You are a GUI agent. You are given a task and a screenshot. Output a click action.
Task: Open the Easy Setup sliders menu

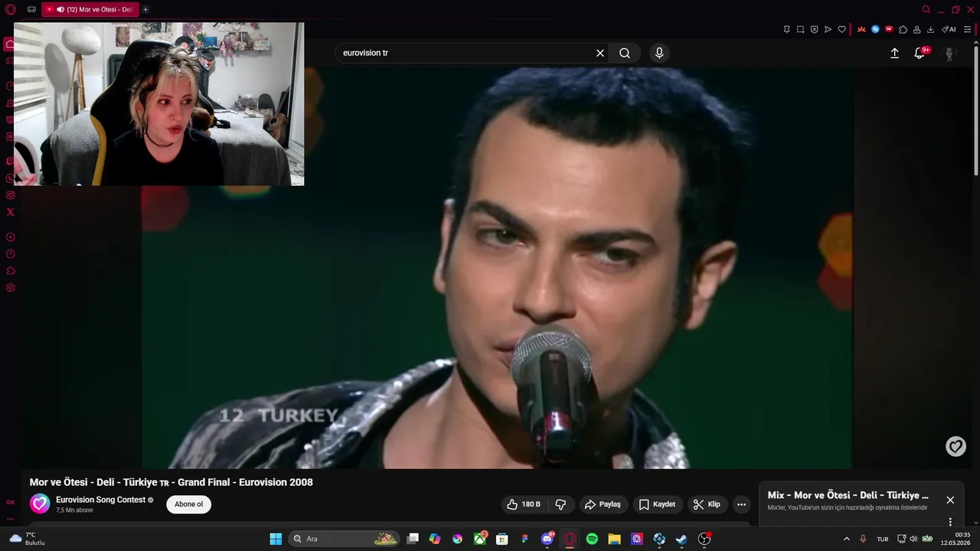pyautogui.click(x=968, y=30)
